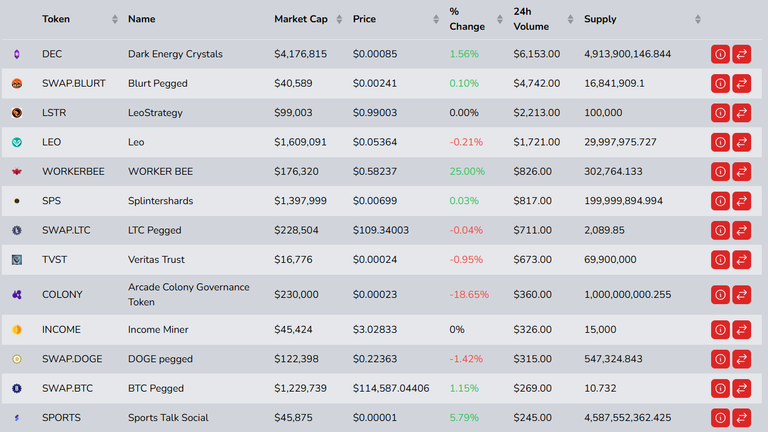The height and width of the screenshot is (432, 768).
Task: Sort by 24h Volume arrows
Action: click(570, 19)
